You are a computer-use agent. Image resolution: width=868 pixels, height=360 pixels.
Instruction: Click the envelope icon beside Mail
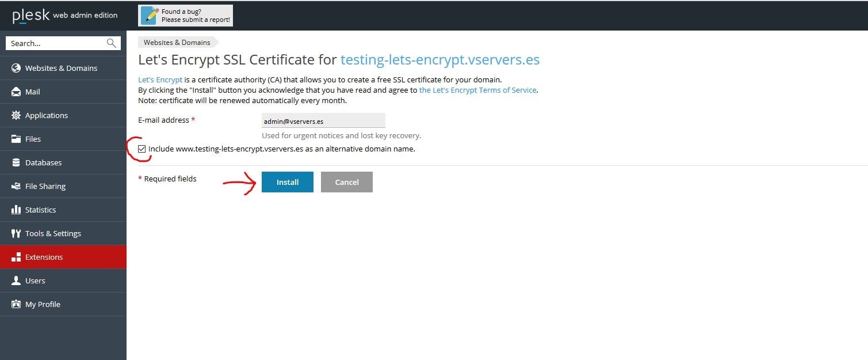tap(16, 92)
